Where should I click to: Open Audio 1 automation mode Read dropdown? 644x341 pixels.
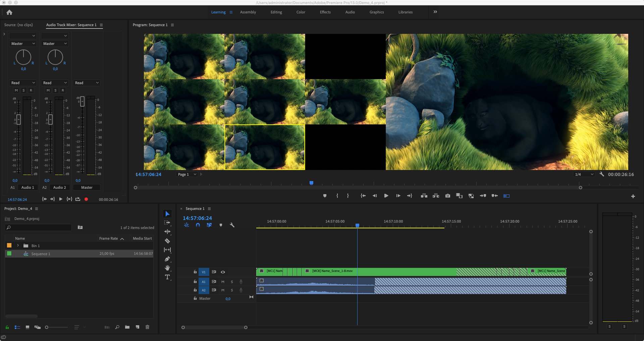point(23,83)
